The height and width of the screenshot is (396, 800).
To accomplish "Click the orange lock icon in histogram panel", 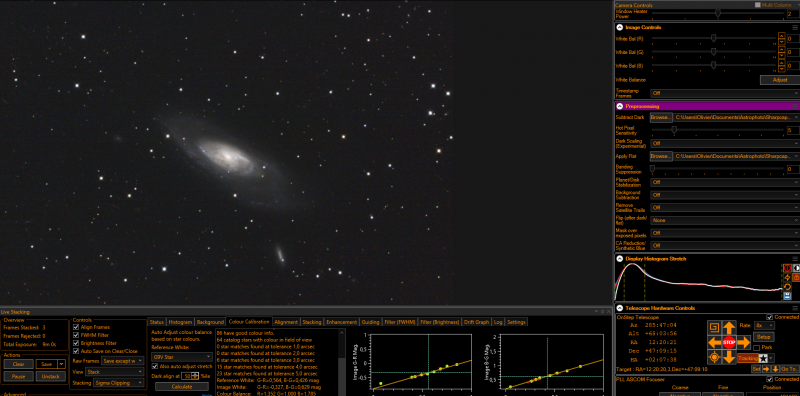I will click(796, 278).
